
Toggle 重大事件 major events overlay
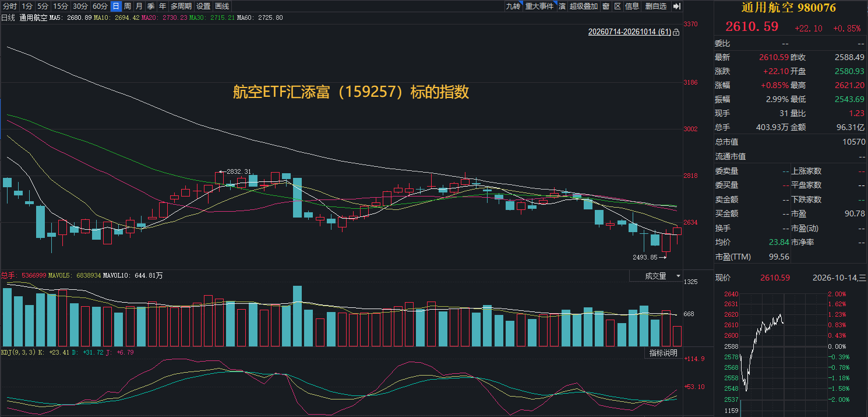click(x=539, y=6)
